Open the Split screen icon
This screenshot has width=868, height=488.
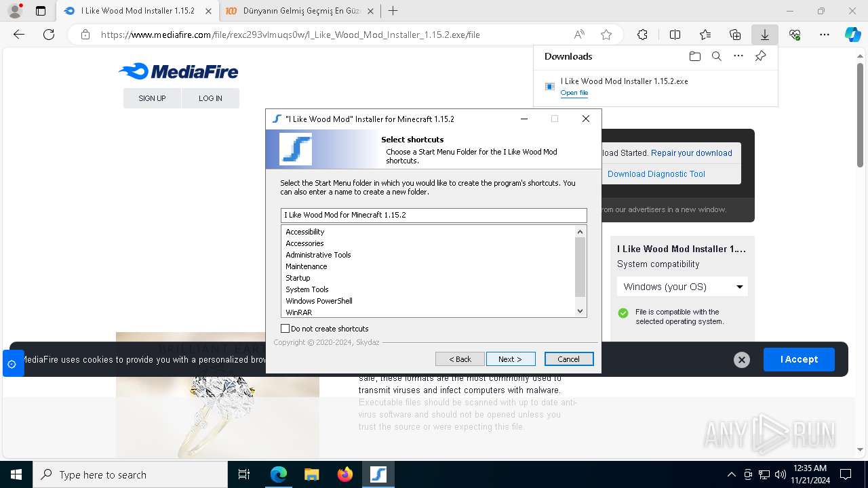[675, 35]
